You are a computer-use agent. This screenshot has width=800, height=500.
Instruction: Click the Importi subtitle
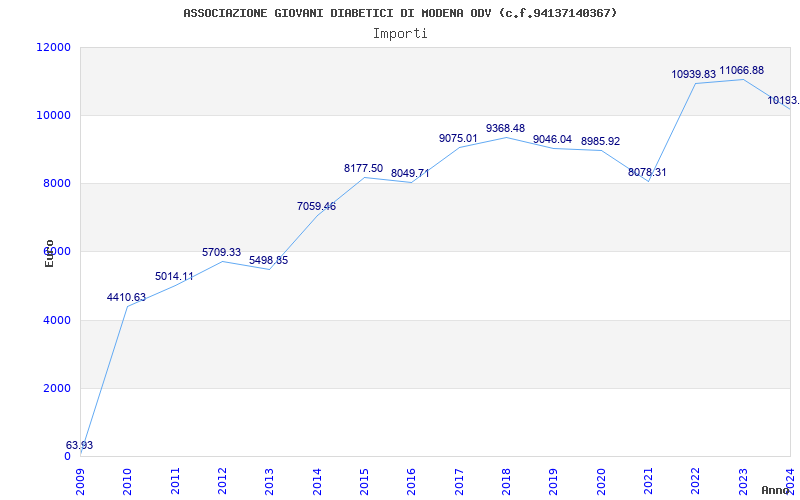(x=400, y=34)
